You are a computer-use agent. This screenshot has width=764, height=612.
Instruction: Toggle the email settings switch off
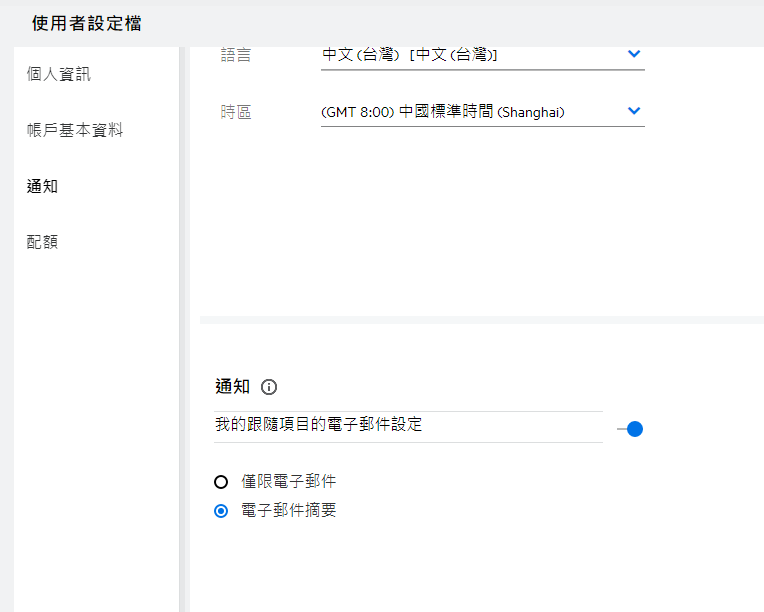coord(631,429)
